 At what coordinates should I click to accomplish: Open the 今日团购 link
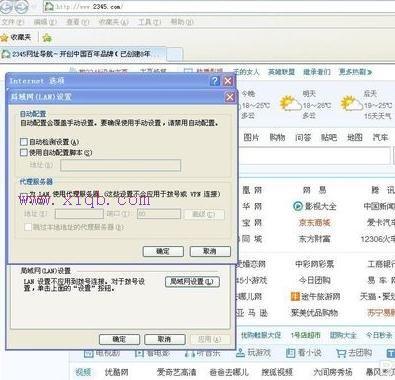pyautogui.click(x=315, y=280)
